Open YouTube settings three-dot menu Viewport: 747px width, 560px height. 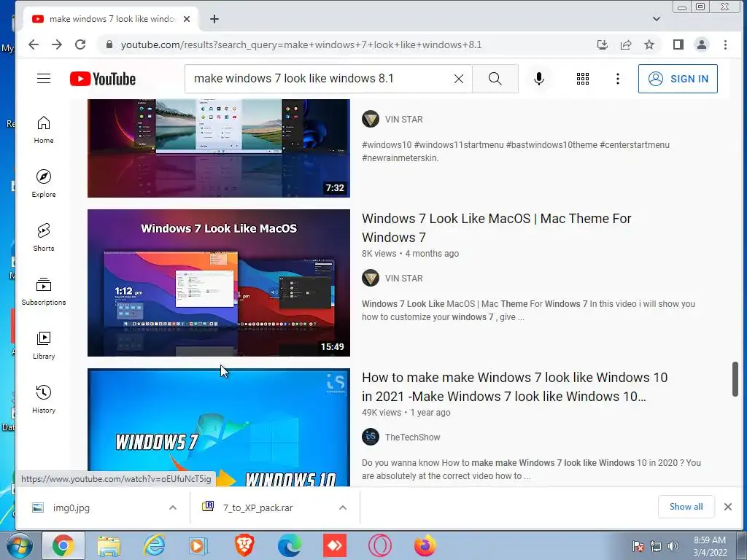[x=618, y=79]
